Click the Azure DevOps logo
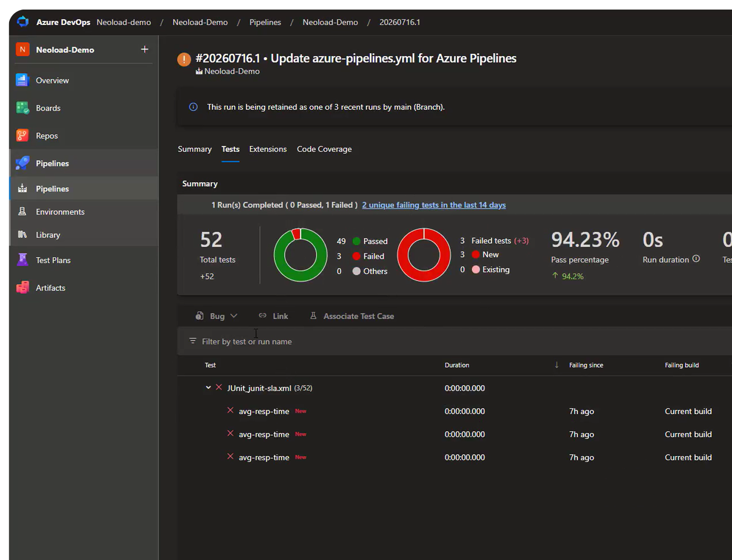This screenshot has width=732, height=560. tap(23, 22)
